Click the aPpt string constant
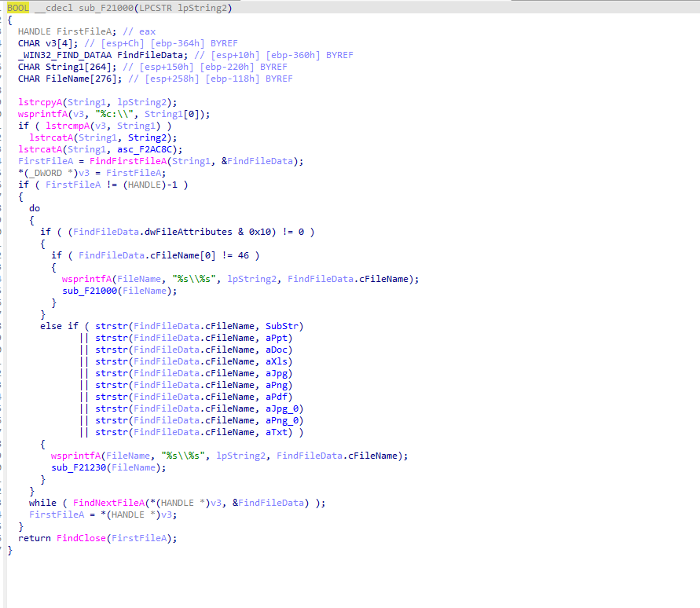 [274, 338]
